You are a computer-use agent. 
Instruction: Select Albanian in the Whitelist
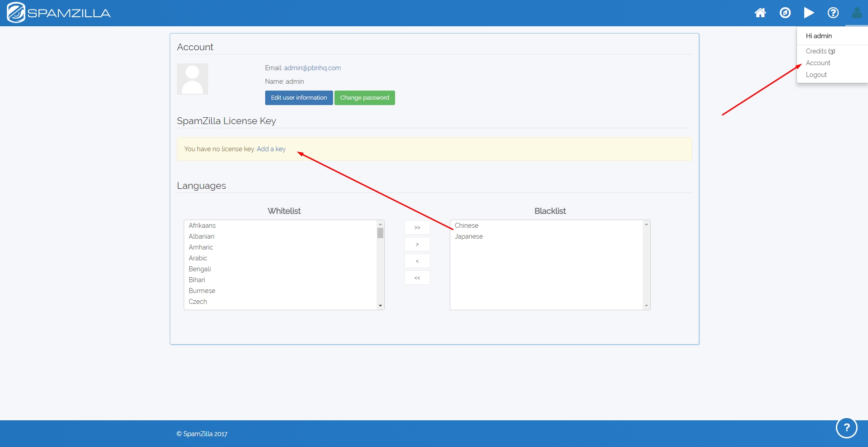(x=281, y=236)
